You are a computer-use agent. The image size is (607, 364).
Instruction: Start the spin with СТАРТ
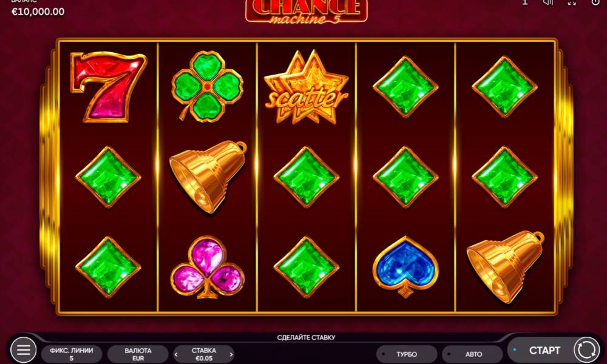click(x=544, y=350)
